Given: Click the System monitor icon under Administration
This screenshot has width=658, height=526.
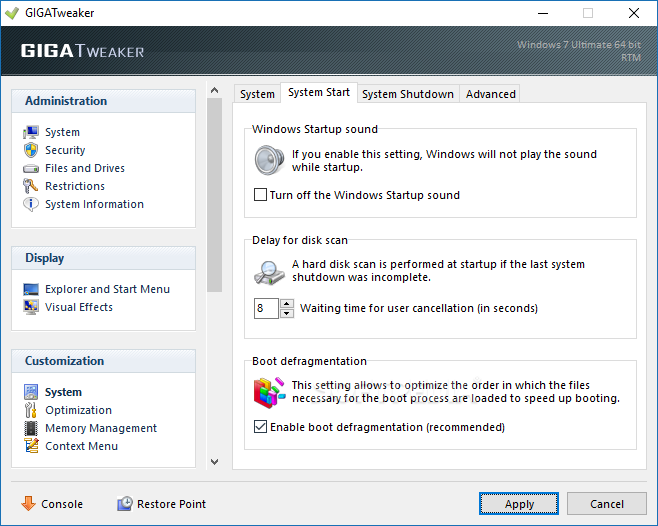Looking at the screenshot, I should 31,132.
